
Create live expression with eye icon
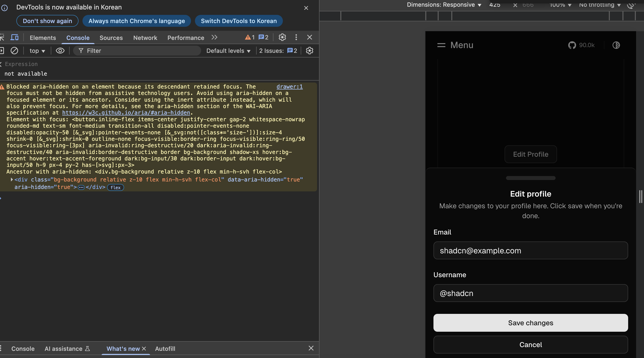(60, 51)
